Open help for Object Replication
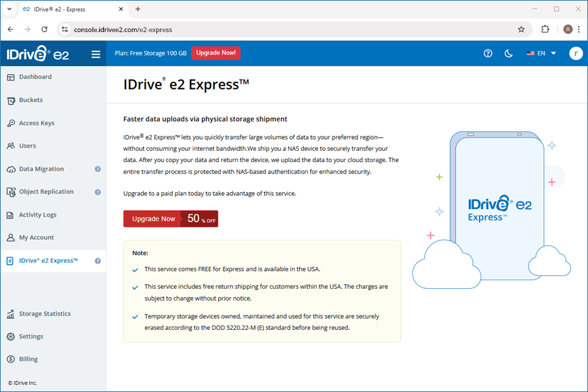 tap(97, 192)
